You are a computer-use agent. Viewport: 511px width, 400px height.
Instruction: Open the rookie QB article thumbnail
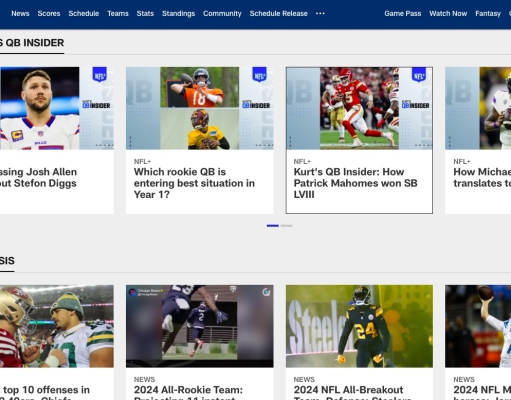coord(200,108)
